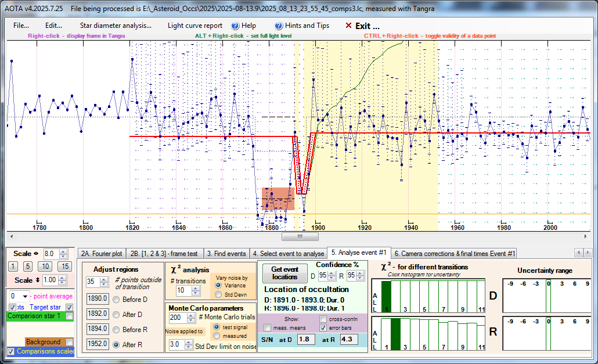Enable the Comparison star 1 checkbox
This screenshot has height=364, width=598.
(x=70, y=316)
